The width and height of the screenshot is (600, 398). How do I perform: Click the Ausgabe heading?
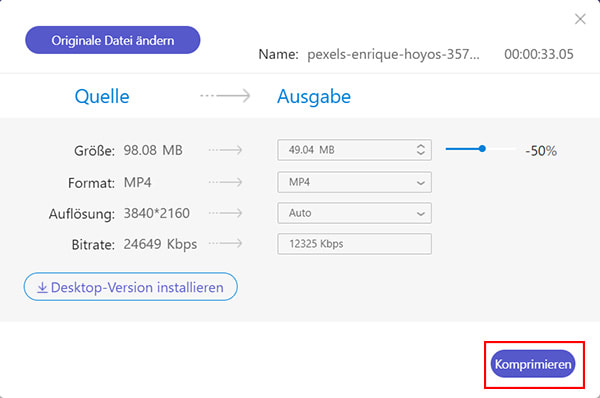pos(314,96)
